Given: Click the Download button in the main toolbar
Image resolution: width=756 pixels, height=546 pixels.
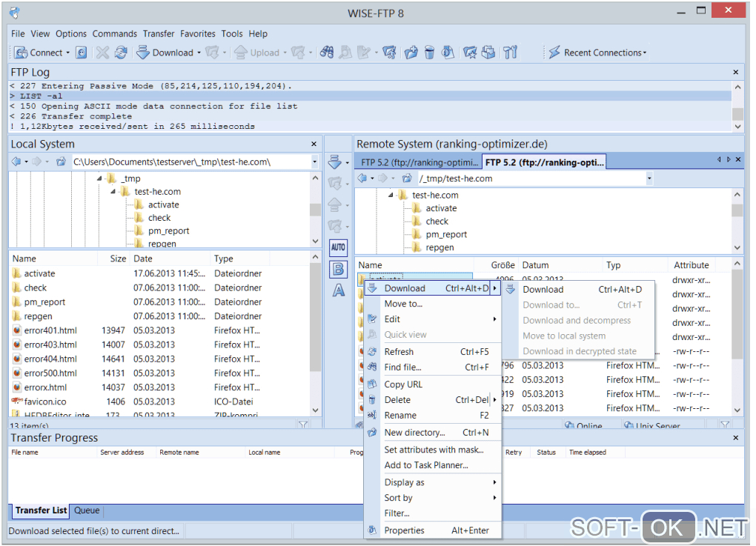Looking at the screenshot, I should click(165, 53).
